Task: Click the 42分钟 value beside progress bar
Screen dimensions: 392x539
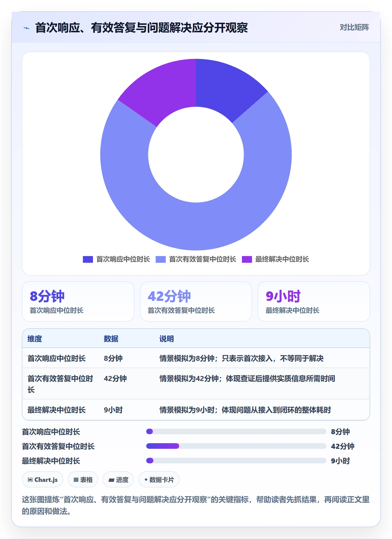Action: click(343, 446)
